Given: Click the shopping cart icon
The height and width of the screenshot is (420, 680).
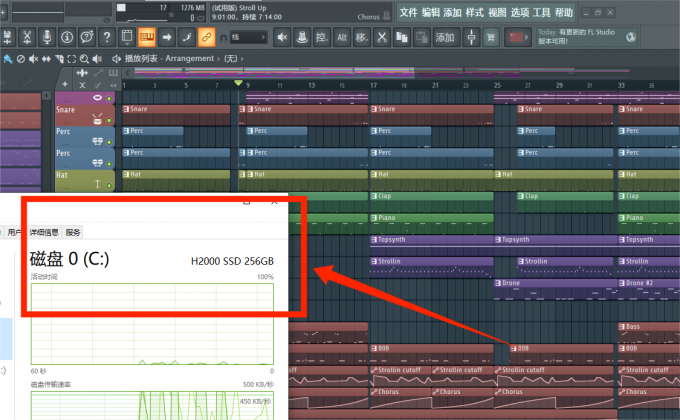Looking at the screenshot, I should [491, 37].
